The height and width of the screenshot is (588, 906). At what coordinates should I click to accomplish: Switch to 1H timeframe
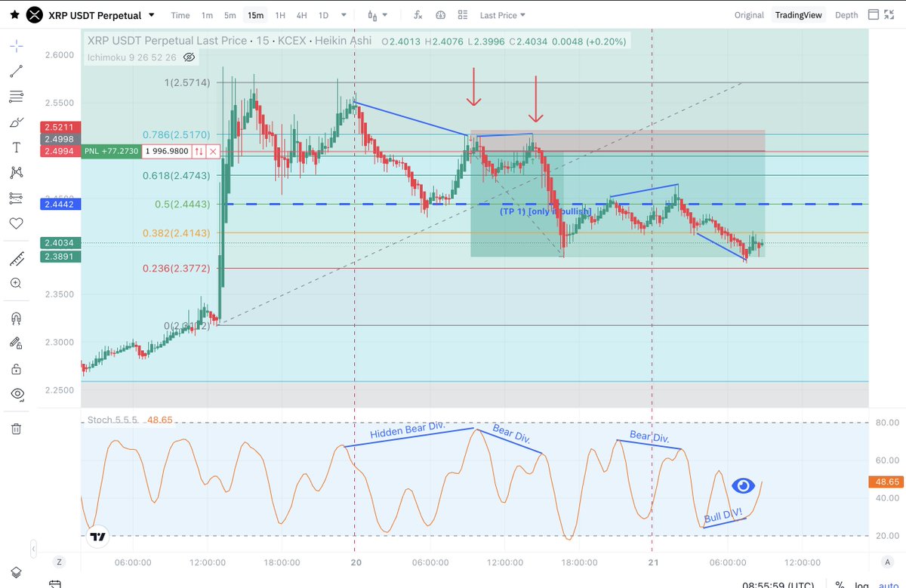pos(280,15)
